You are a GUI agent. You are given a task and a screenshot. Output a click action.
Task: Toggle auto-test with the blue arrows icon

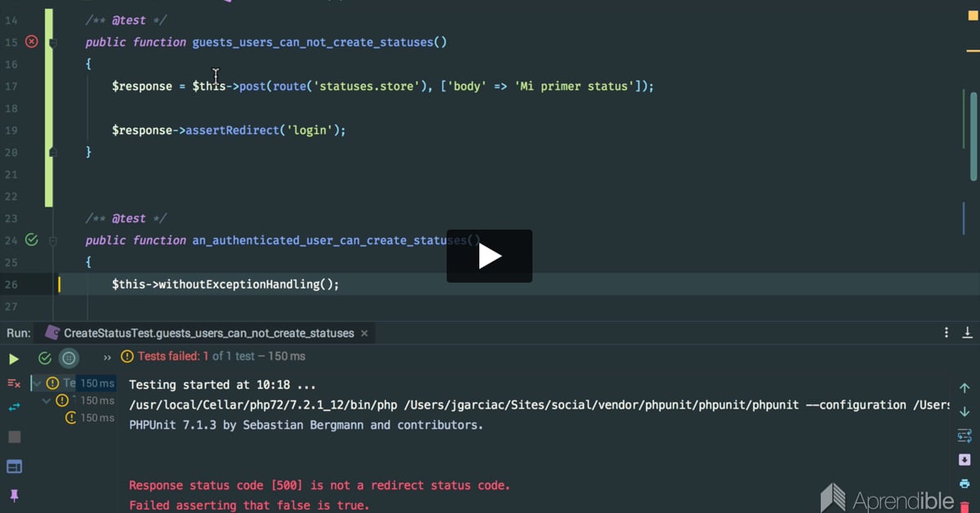coord(14,407)
